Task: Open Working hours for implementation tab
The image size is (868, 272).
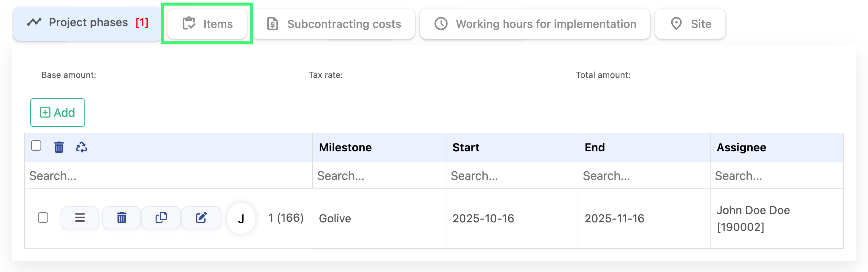Action: [x=535, y=24]
